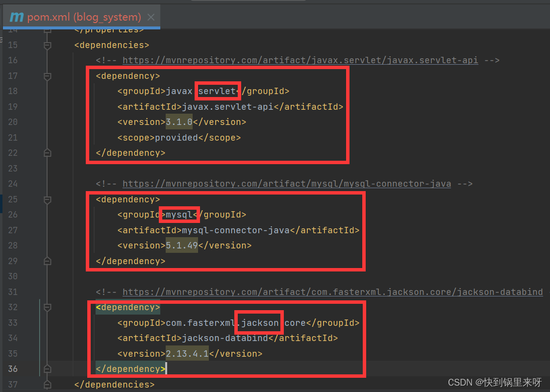
Task: Collapse the dependency fold at line 17
Action: tap(48, 76)
